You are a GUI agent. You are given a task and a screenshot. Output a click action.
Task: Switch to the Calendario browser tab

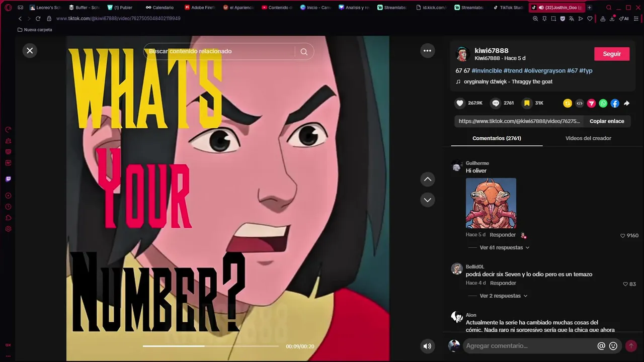(x=160, y=8)
